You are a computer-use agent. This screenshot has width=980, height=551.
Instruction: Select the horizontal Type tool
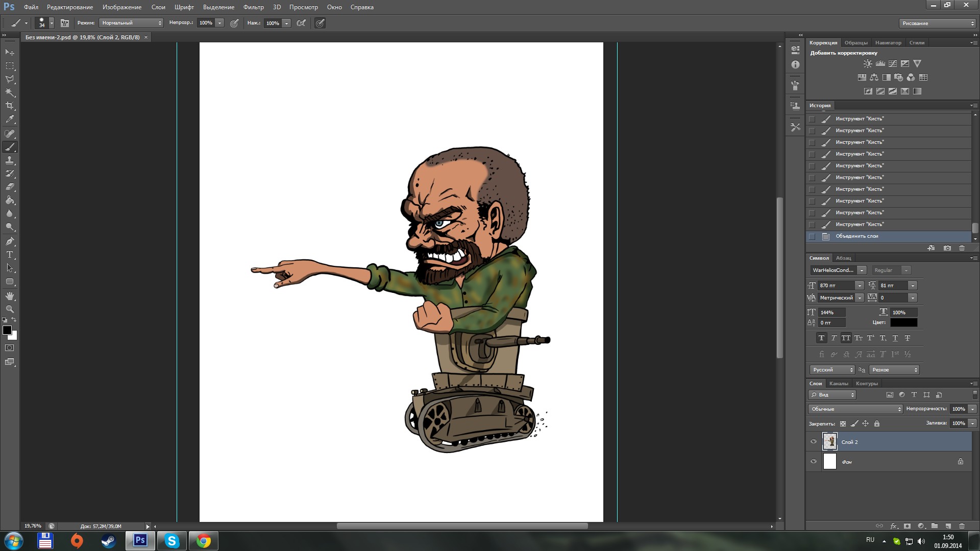coord(10,255)
